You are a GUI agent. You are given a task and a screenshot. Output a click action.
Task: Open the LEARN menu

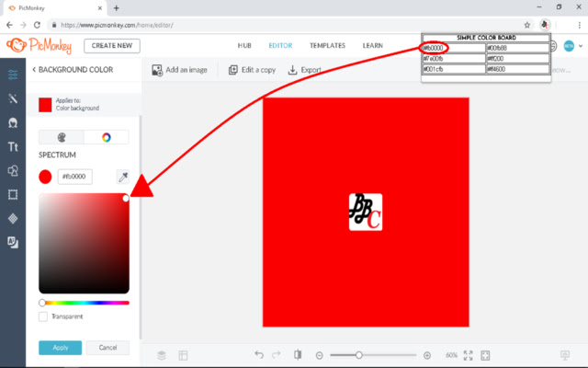click(x=373, y=45)
